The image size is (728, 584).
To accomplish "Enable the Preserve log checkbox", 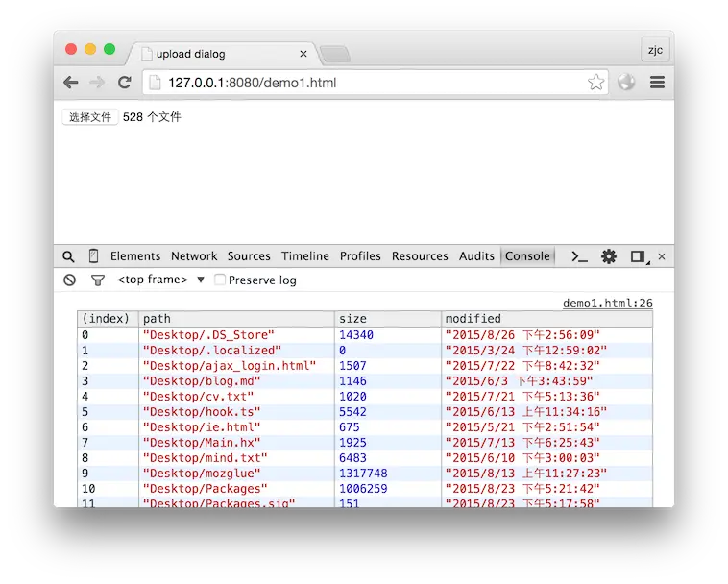I will (x=220, y=280).
